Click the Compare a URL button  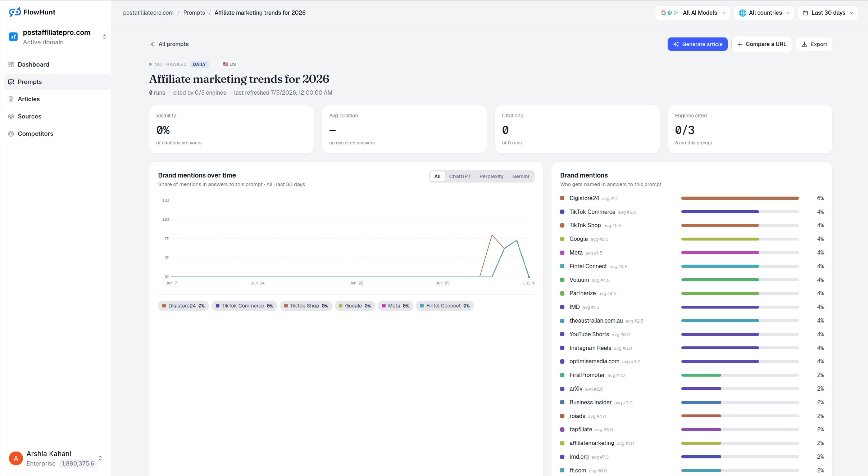coord(762,44)
